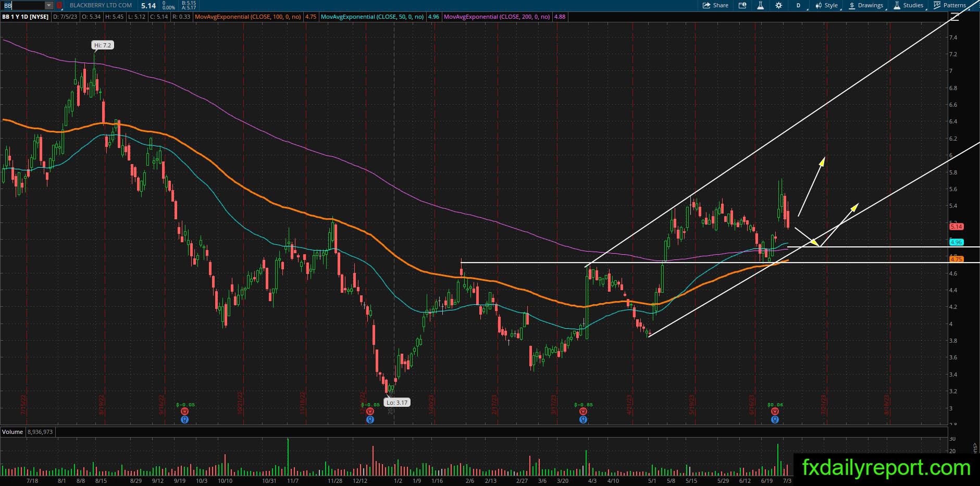Click the orange 4.75 price axis bubble
Screen dimensions: 980x486
pos(956,259)
